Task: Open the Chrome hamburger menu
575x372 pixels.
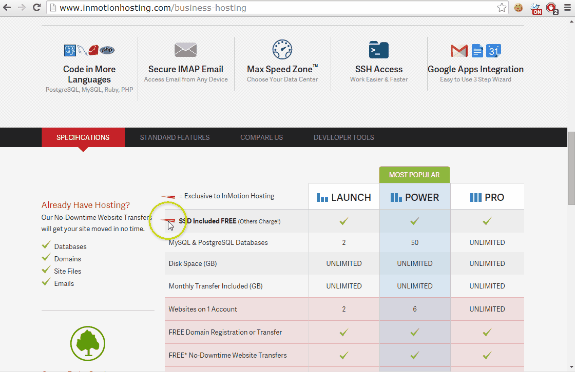Action: coord(567,7)
